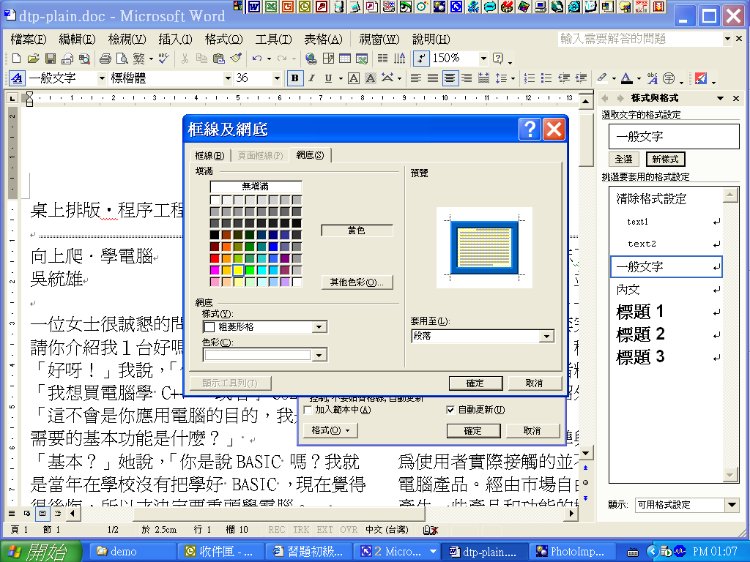Viewport: 750px width, 562px height.
Task: Click the Character Border icon
Action: (x=353, y=78)
